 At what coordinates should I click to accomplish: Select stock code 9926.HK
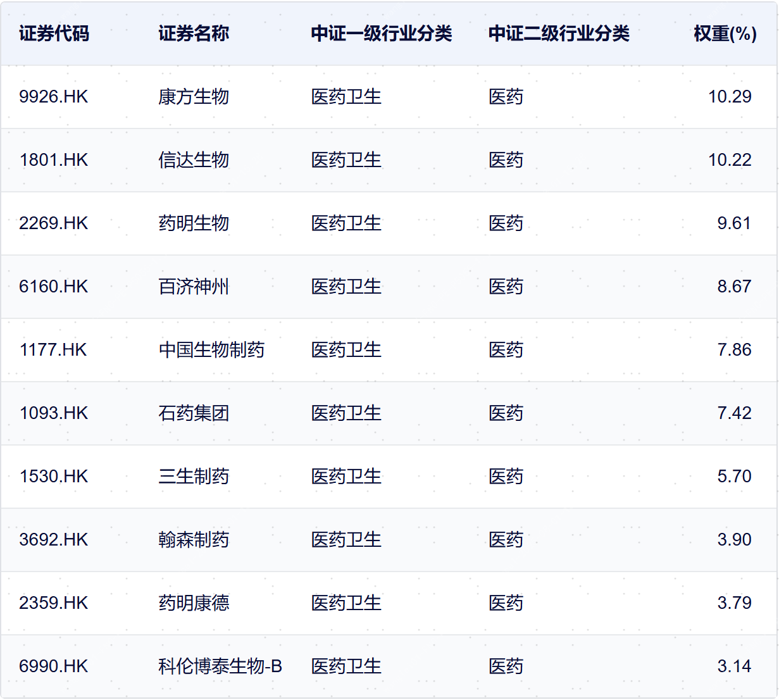(54, 97)
